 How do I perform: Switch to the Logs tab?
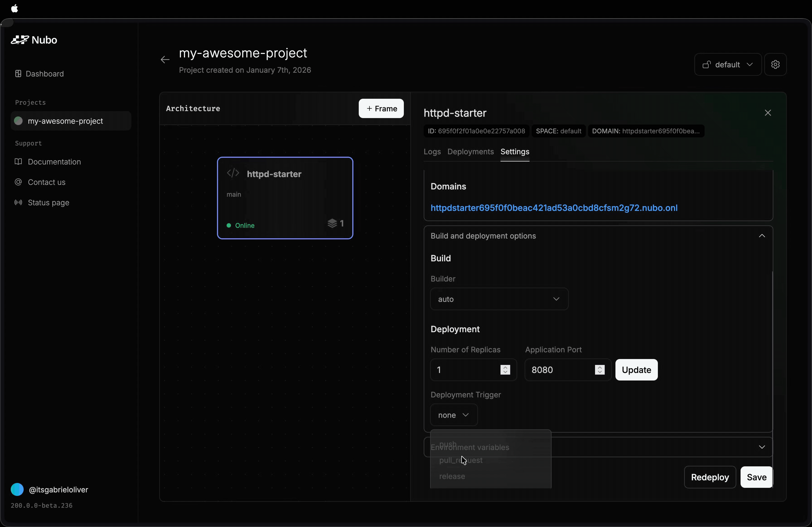pyautogui.click(x=432, y=152)
